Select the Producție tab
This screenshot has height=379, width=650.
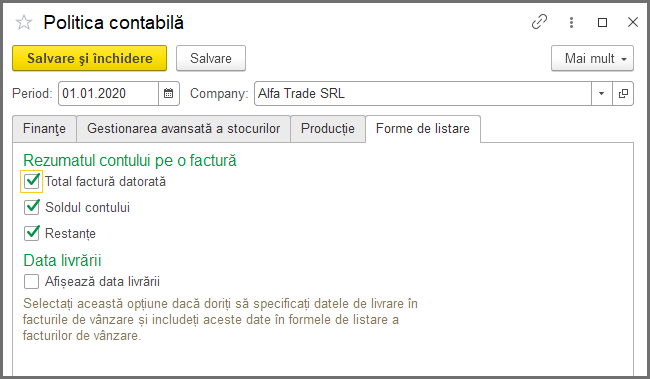tap(327, 129)
